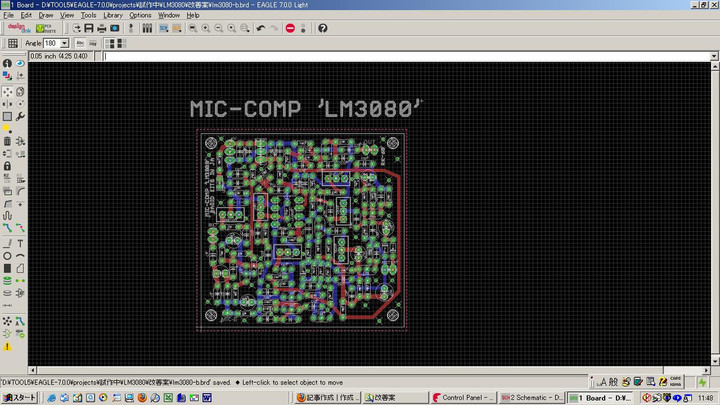Click the PCB Quote icon

(46, 28)
